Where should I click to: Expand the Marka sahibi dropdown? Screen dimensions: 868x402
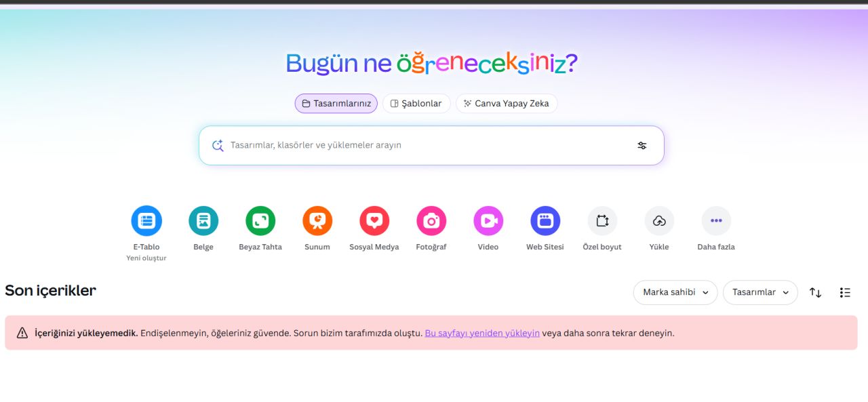tap(675, 292)
